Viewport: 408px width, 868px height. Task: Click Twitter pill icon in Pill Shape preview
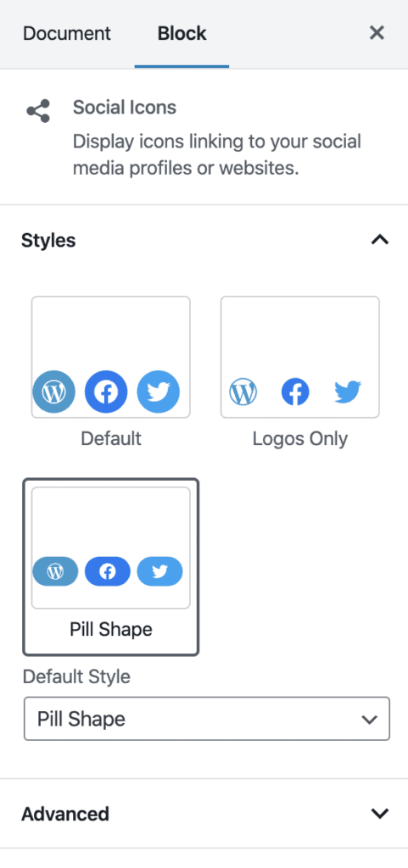coord(159,571)
